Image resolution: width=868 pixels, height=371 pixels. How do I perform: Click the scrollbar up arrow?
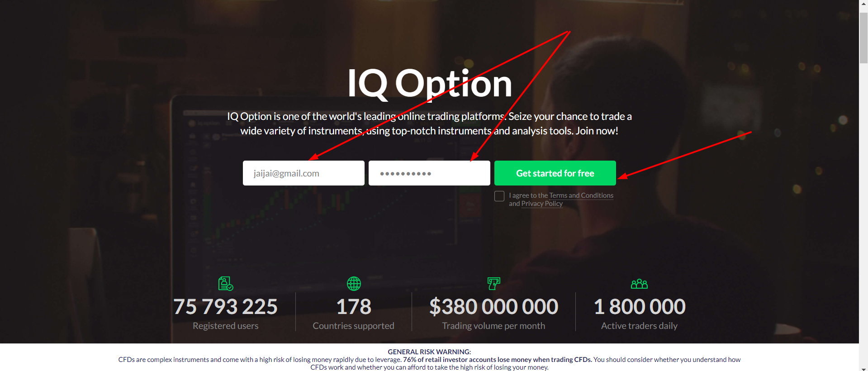(x=863, y=3)
